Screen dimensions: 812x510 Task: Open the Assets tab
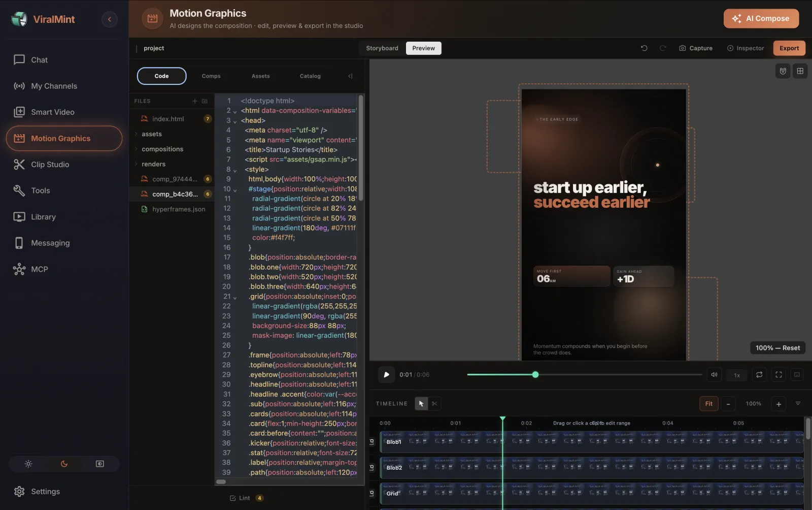coord(260,76)
